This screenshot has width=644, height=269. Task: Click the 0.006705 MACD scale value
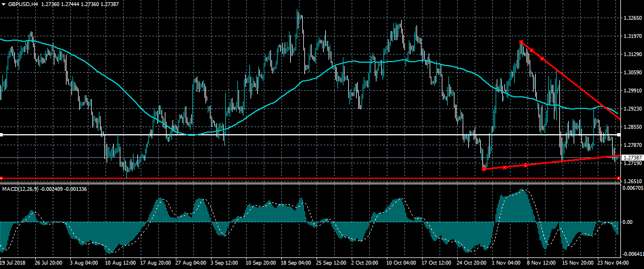631,188
